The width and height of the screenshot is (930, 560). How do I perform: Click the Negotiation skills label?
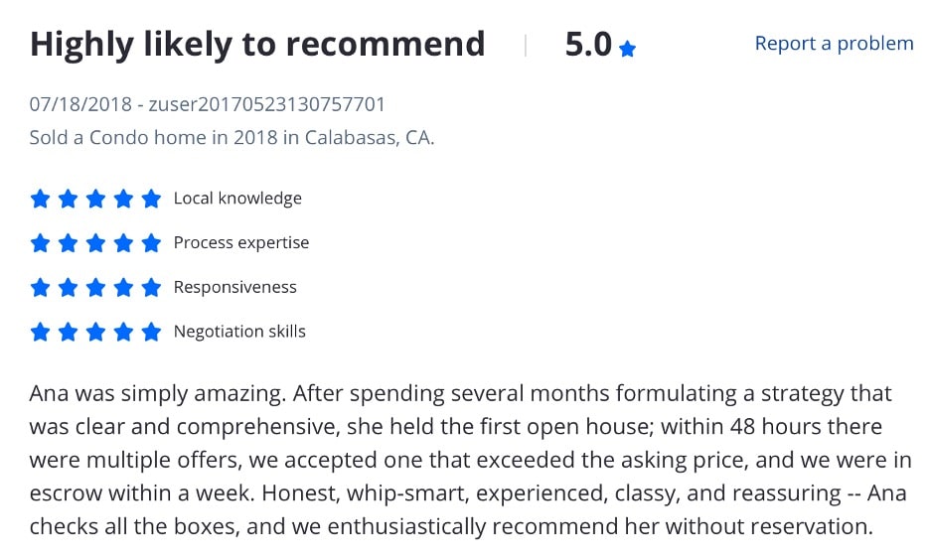tap(239, 332)
